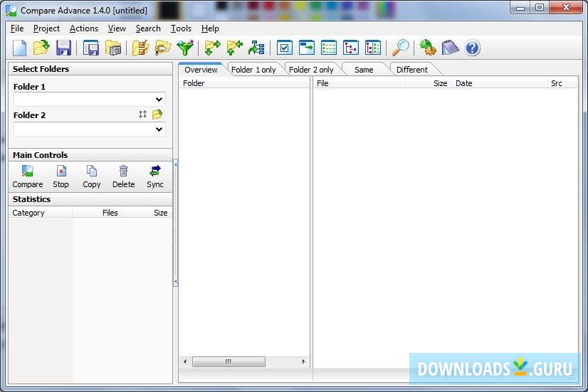
Task: Click the blue notepad toolbar icon
Action: click(x=450, y=48)
